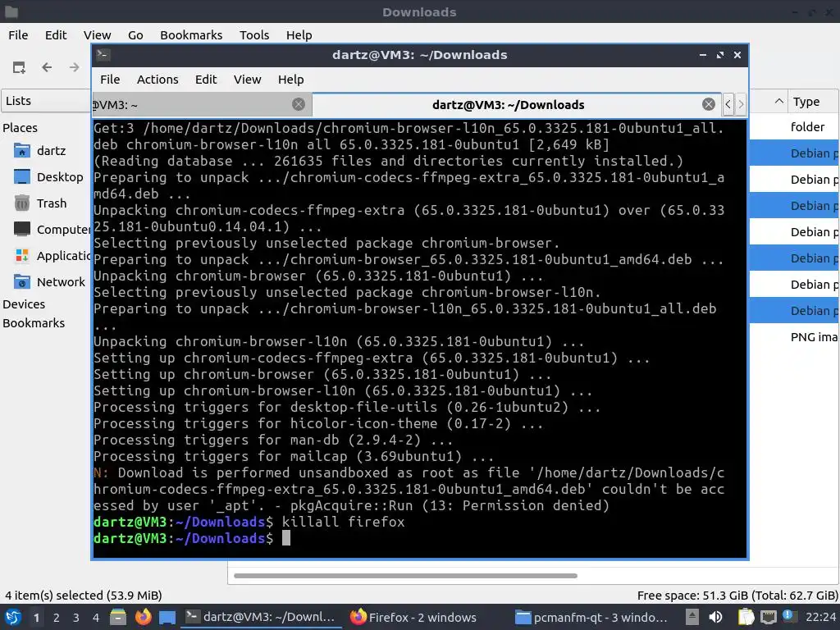The width and height of the screenshot is (840, 630).
Task: Open the Lists dropdown in the side pane
Action: 46,101
